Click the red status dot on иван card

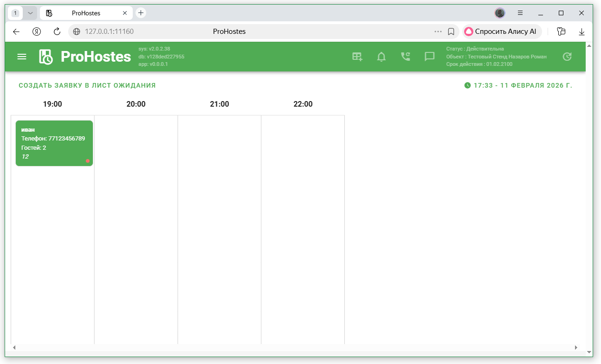[x=88, y=161]
